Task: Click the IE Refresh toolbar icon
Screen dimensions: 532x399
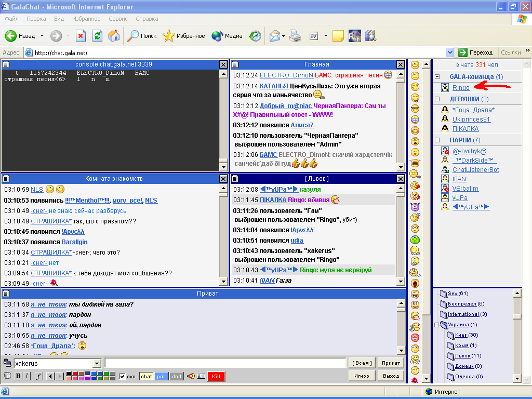Action: pyautogui.click(x=97, y=36)
